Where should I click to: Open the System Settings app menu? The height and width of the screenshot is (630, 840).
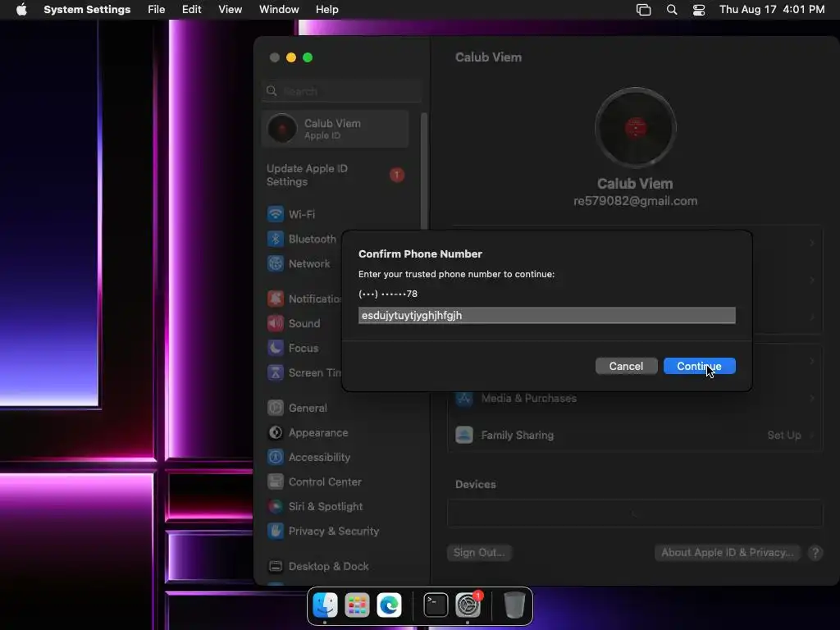87,10
